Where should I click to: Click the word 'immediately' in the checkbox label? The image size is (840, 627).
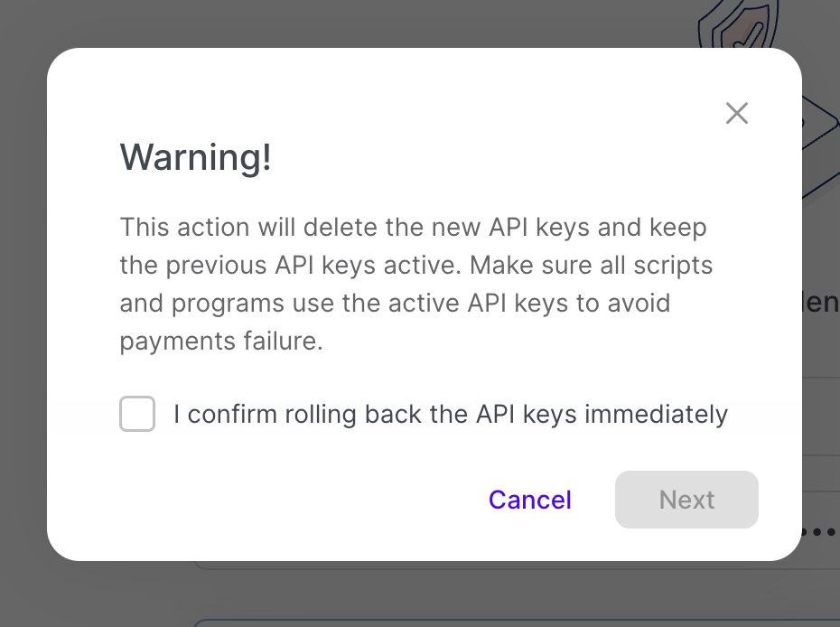point(657,415)
